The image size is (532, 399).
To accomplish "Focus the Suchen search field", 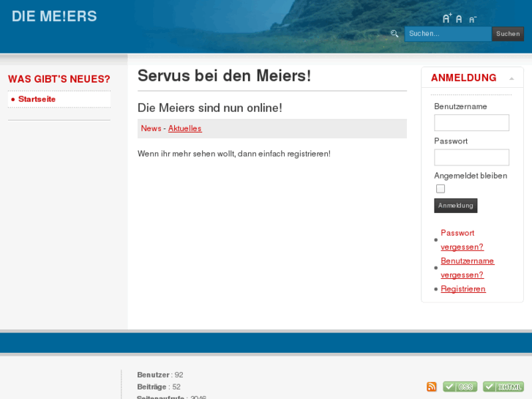I will point(448,34).
